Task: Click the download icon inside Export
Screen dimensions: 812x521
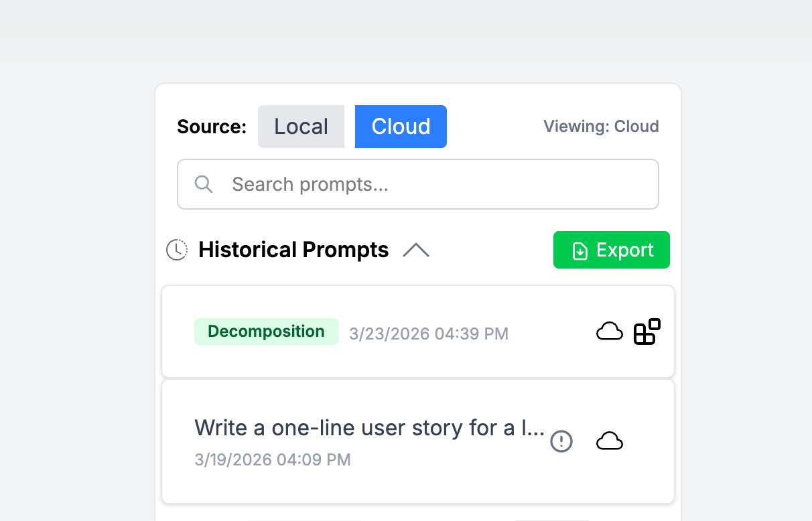Action: [x=580, y=250]
